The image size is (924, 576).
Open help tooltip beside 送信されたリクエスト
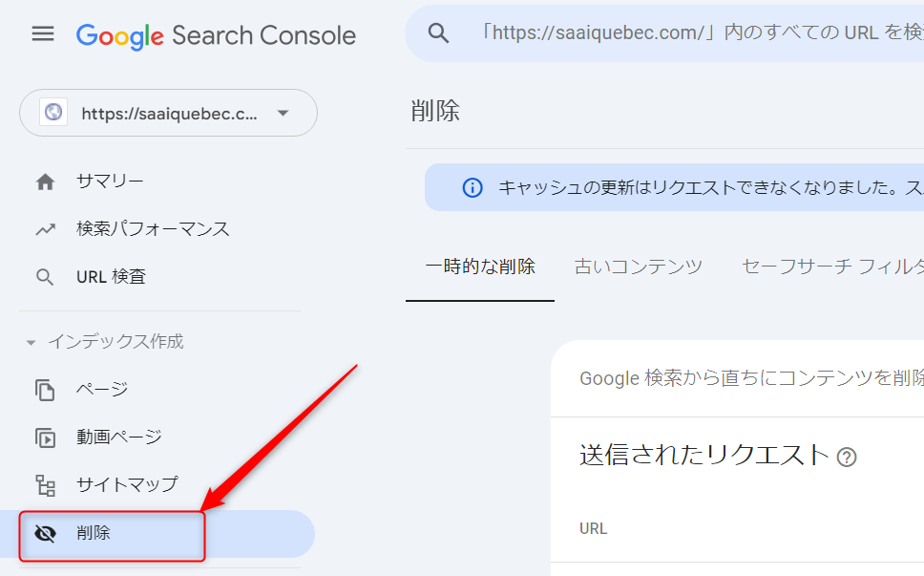coord(848,457)
